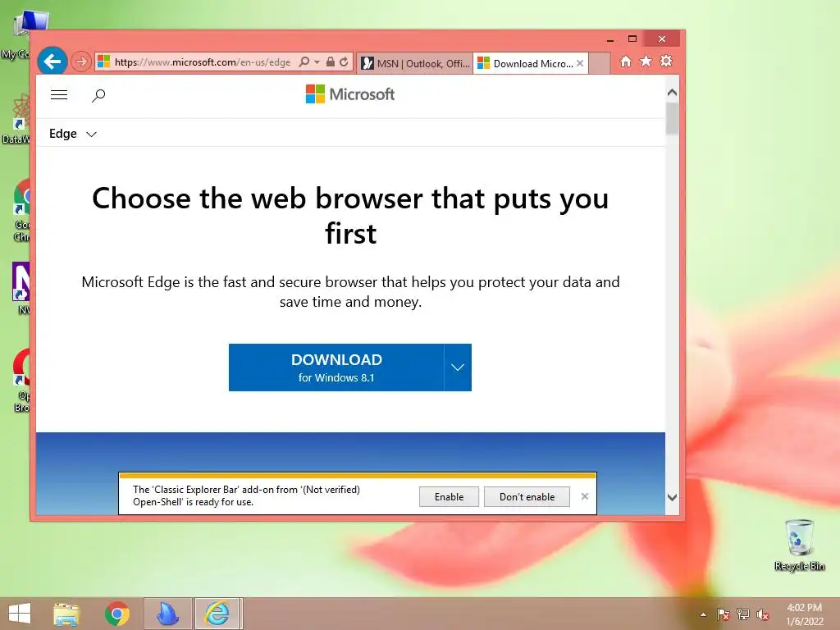Click DOWNLOAD for Windows 8.1 button
Image resolution: width=840 pixels, height=630 pixels.
336,367
